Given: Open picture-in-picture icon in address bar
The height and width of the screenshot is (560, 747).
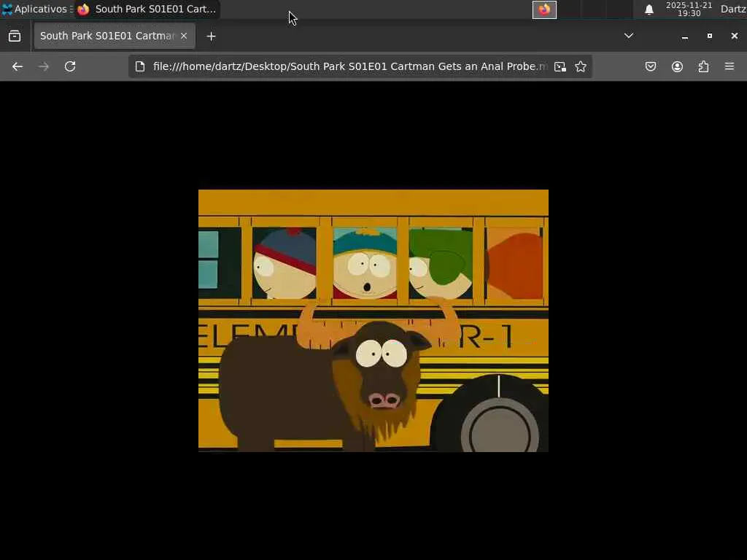Looking at the screenshot, I should coord(560,66).
